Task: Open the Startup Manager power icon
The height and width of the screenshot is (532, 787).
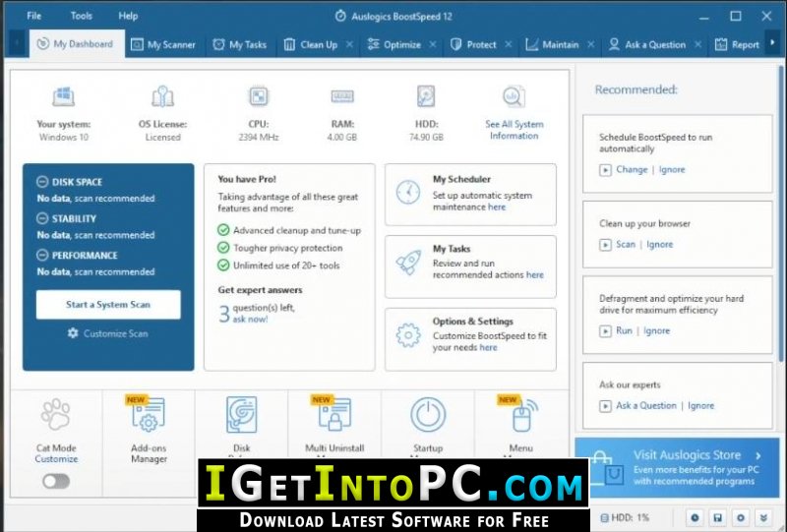Action: 428,415
